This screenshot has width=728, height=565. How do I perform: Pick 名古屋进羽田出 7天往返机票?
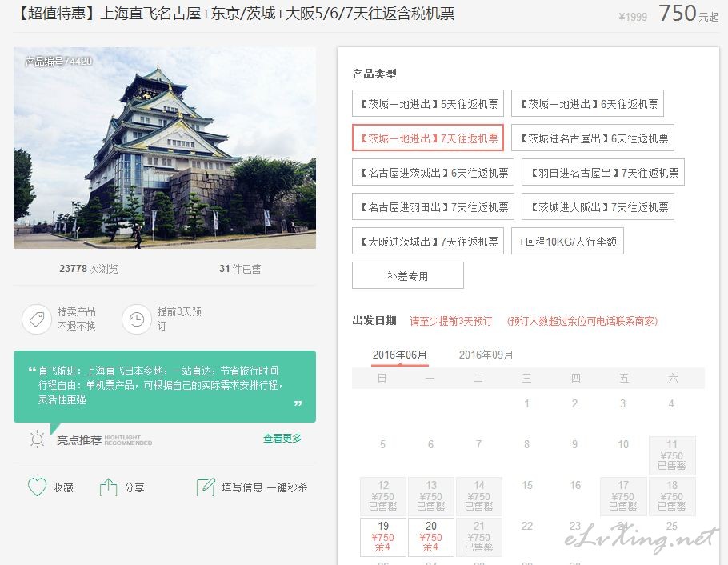point(433,206)
